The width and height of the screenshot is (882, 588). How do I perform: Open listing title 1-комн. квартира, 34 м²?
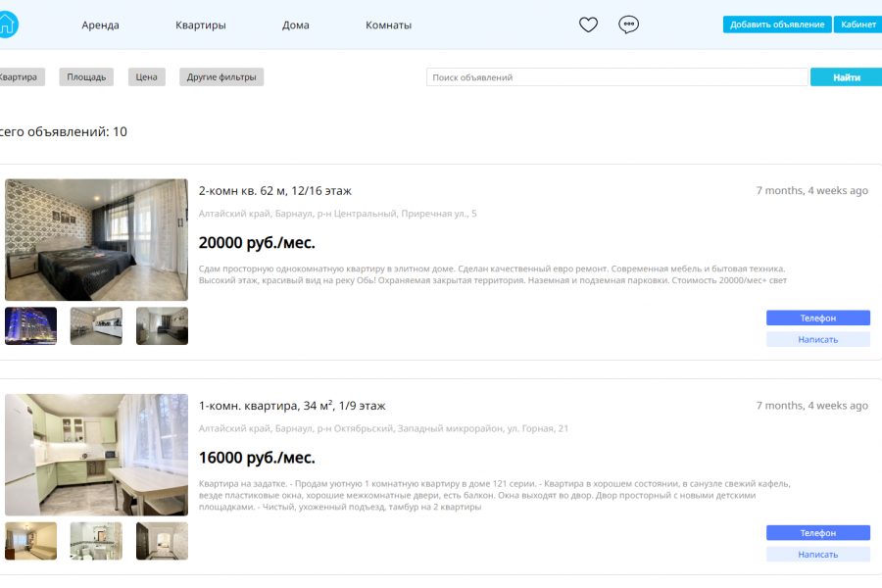pyautogui.click(x=292, y=406)
